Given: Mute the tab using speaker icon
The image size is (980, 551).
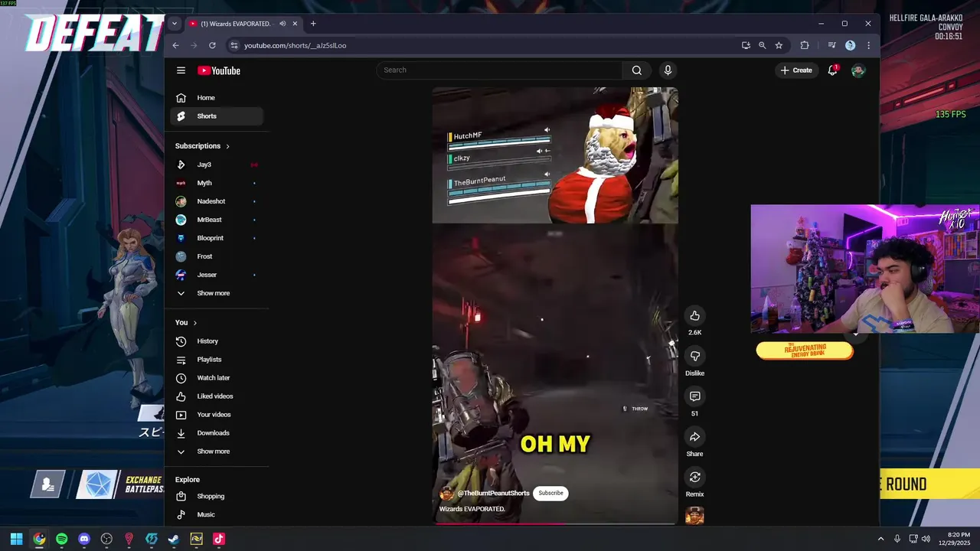Looking at the screenshot, I should (283, 24).
